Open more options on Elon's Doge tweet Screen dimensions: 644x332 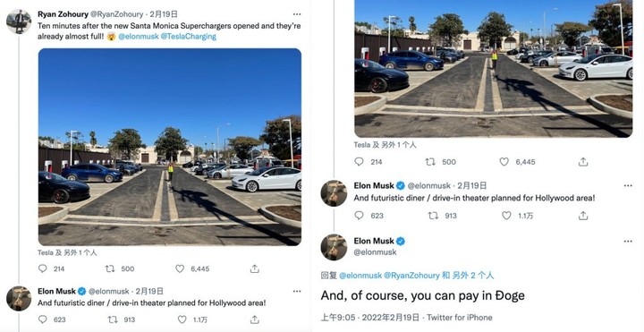click(x=628, y=242)
